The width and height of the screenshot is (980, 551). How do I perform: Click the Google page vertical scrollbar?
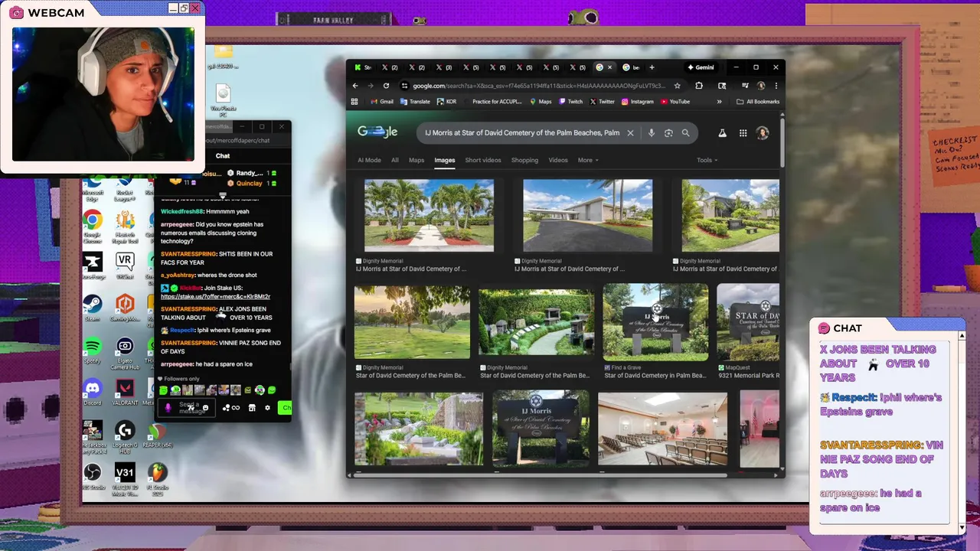pos(782,142)
